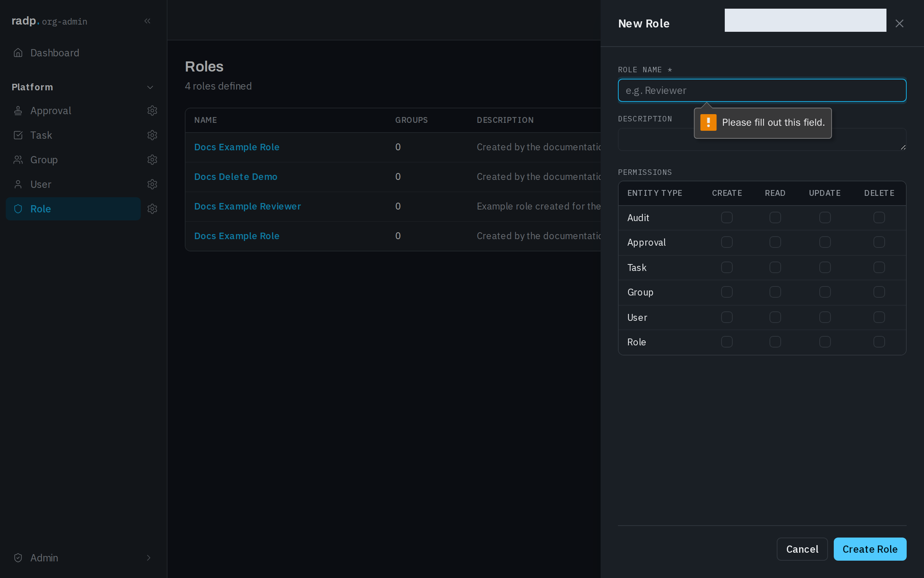Open the Docs Delete Demo role link
The width and height of the screenshot is (924, 578).
coord(236,177)
